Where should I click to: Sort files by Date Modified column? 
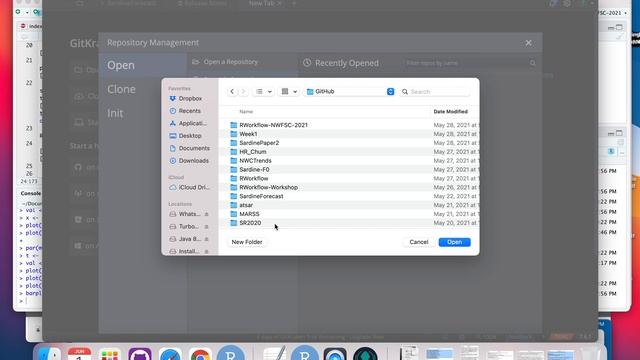pyautogui.click(x=451, y=111)
